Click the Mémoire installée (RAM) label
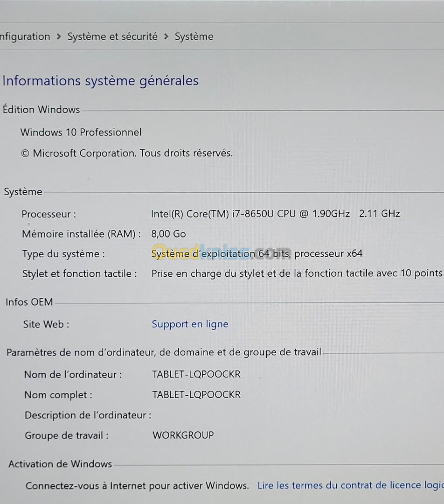 (81, 234)
